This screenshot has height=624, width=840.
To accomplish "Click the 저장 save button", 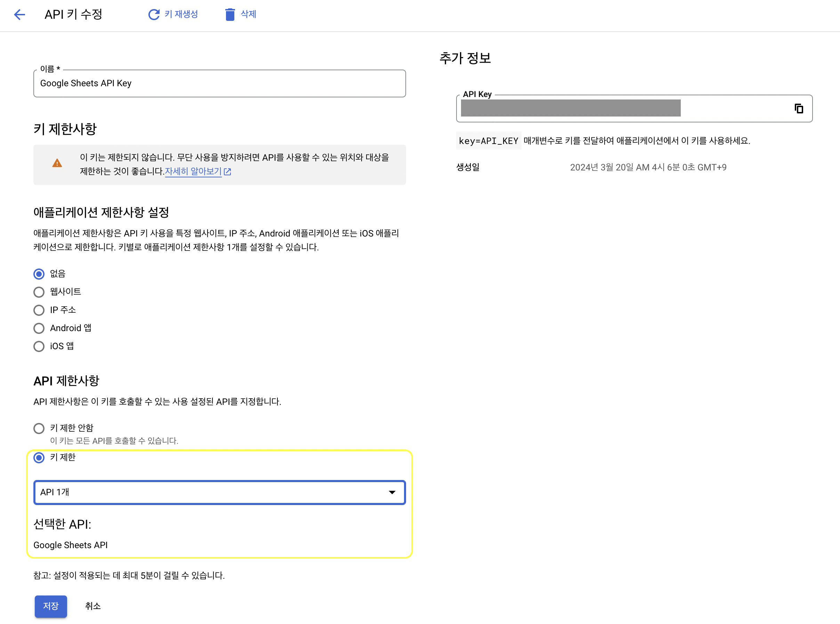I will (x=51, y=606).
